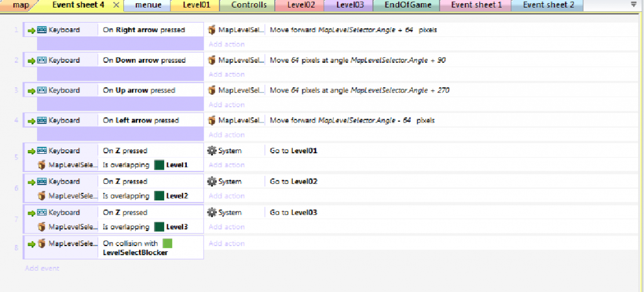Open the Controlls tab

coord(248,5)
